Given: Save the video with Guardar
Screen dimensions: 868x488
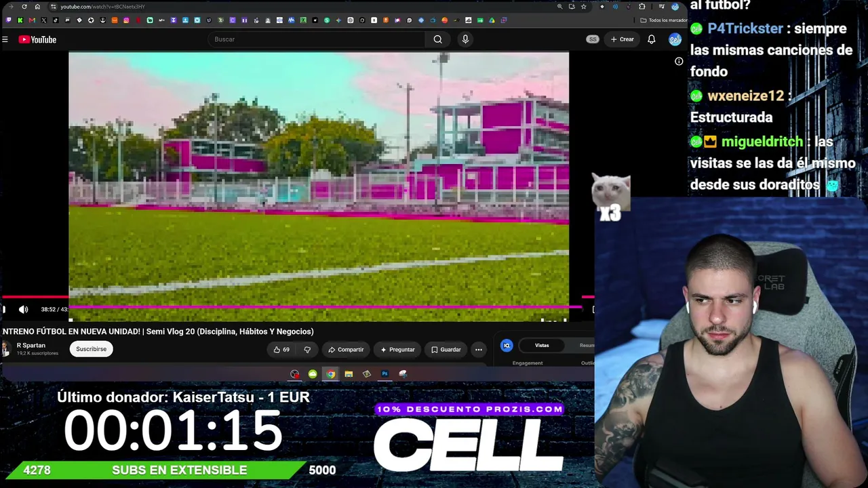Looking at the screenshot, I should coord(446,350).
